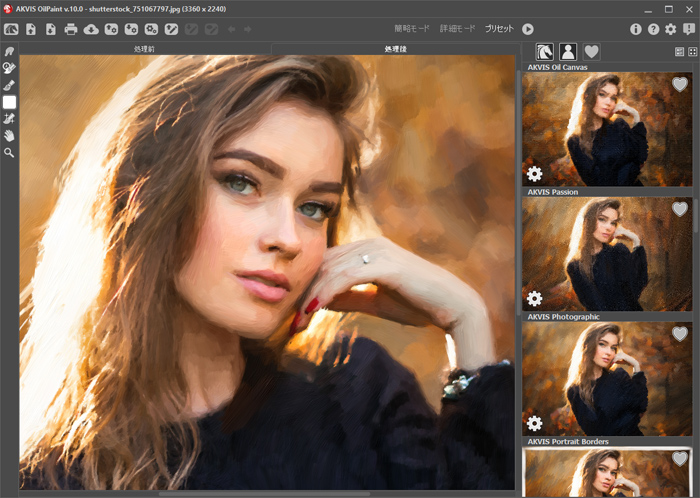This screenshot has width=700, height=498.
Task: Select the AKVIS Portrait Borders preset thumbnail
Action: tap(607, 472)
